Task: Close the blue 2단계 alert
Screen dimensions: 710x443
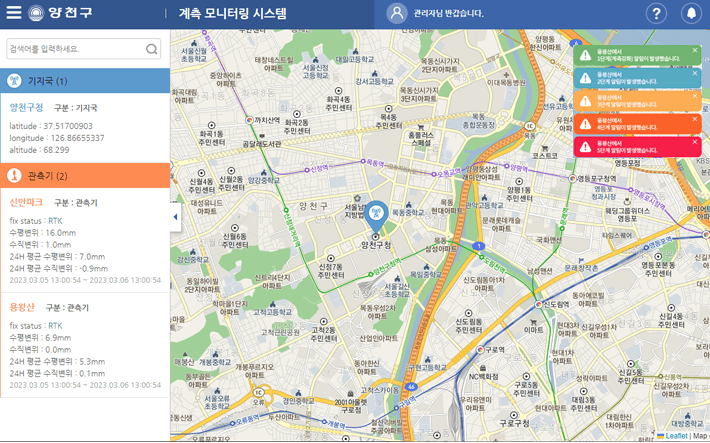Action: (x=695, y=73)
